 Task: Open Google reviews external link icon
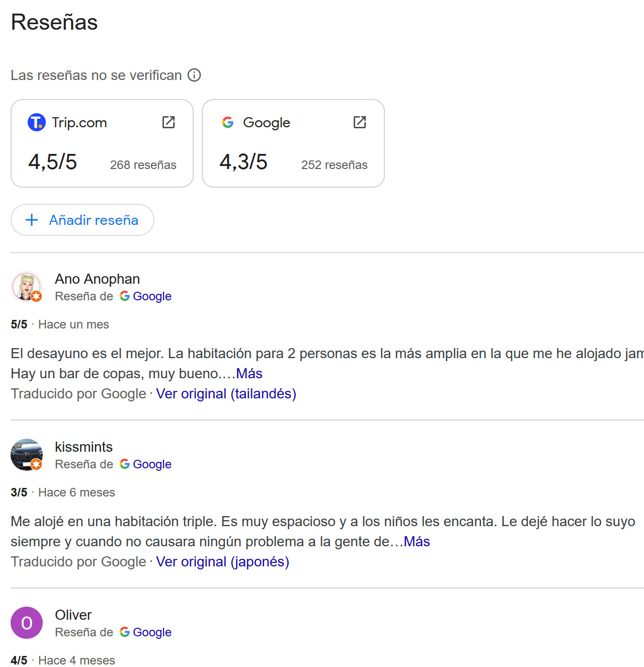click(x=360, y=122)
